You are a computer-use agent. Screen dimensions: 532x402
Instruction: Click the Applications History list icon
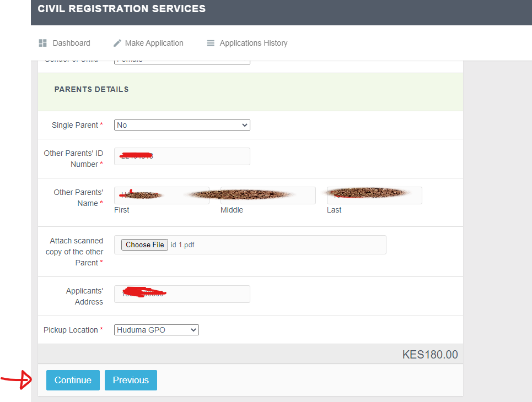pos(211,43)
